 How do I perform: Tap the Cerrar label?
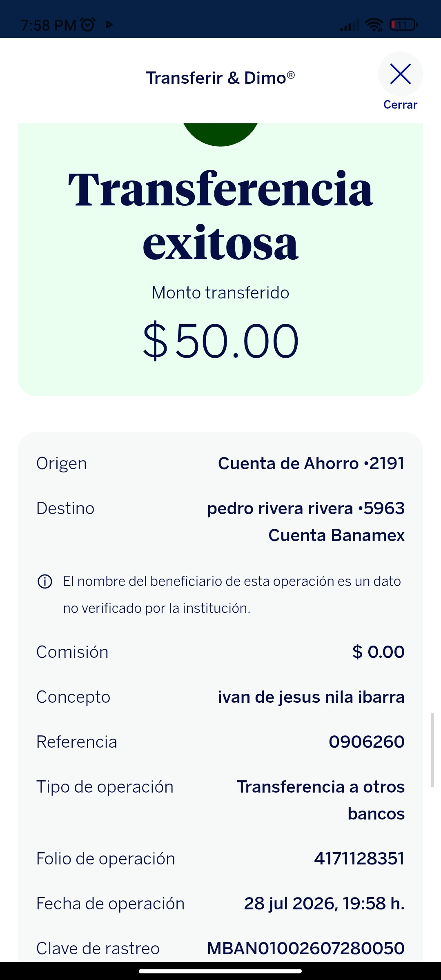click(400, 105)
